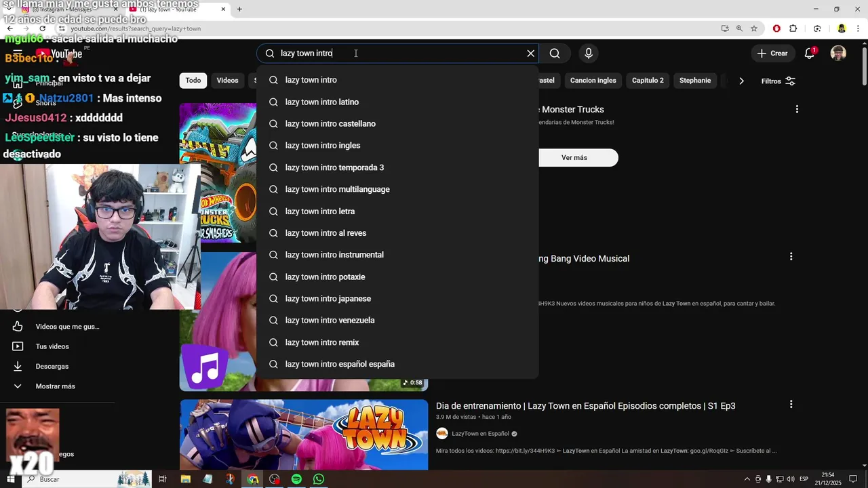Select the Videos filter chip

227,81
